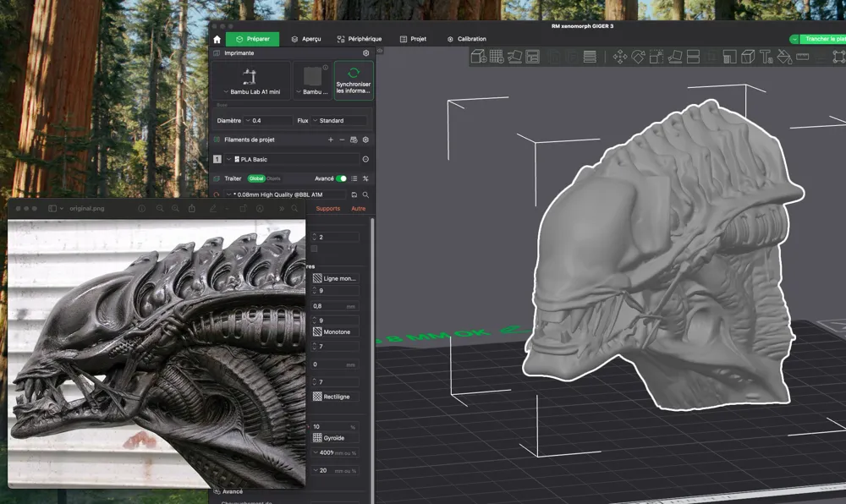Switch to the Calibration tab
This screenshot has width=846, height=504.
(x=467, y=39)
